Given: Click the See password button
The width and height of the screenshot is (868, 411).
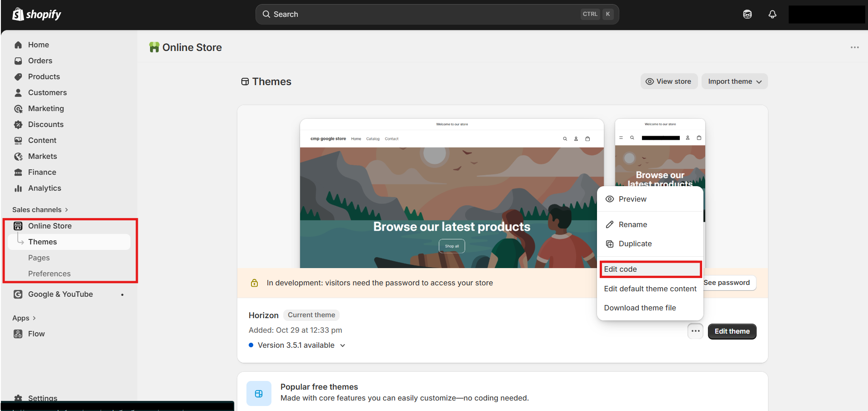Looking at the screenshot, I should pos(727,283).
